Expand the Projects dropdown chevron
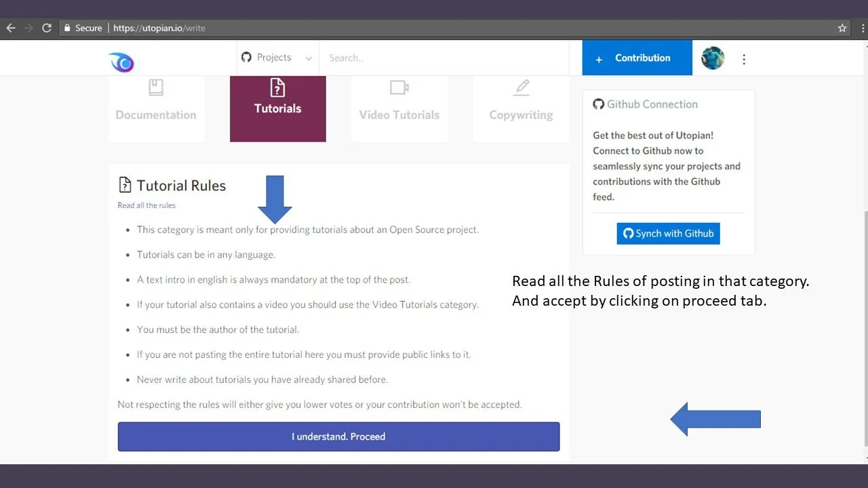 click(309, 59)
